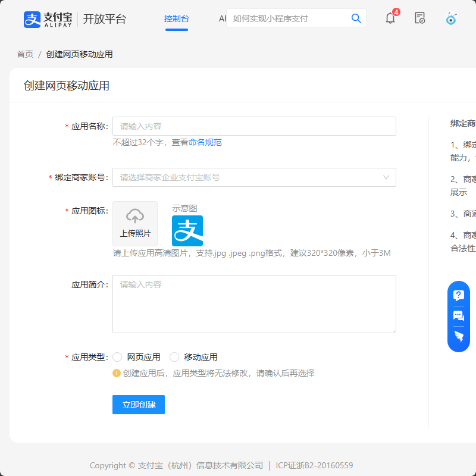Screen dimensions: 476x476
Task: Click the DingTalk wing icon
Action: pyautogui.click(x=459, y=337)
